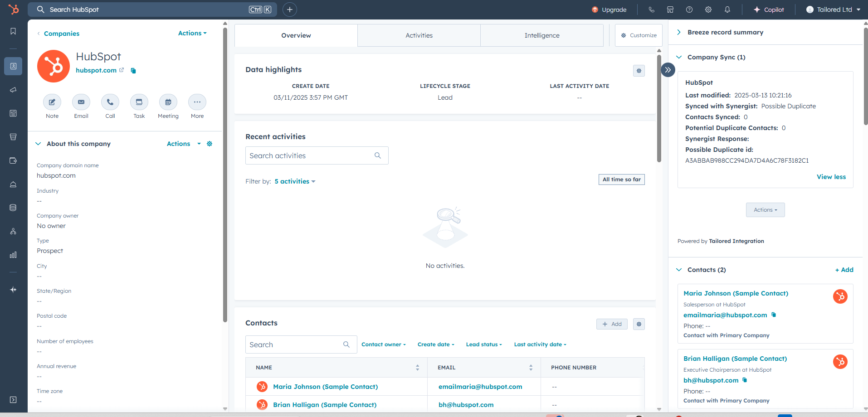Open the marketplace icon in top bar

pyautogui.click(x=670, y=10)
